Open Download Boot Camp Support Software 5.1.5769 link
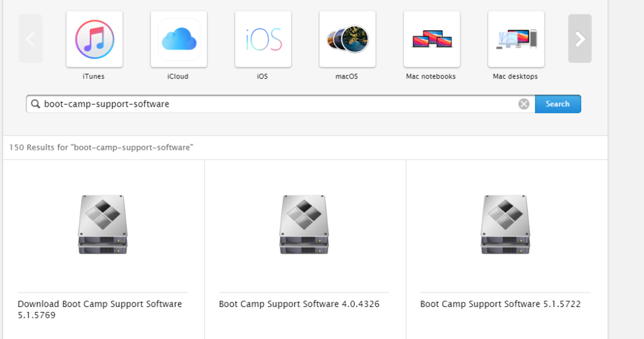This screenshot has height=339, width=644. [100, 309]
